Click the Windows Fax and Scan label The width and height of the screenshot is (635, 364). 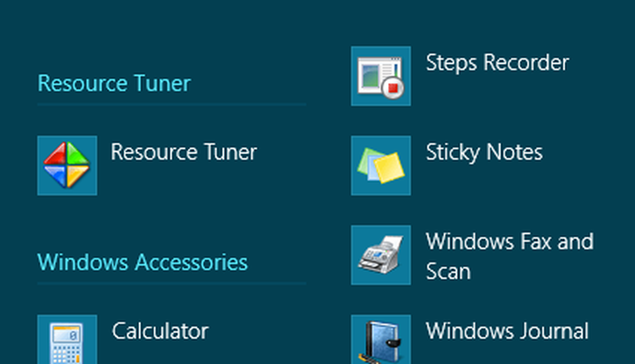510,256
